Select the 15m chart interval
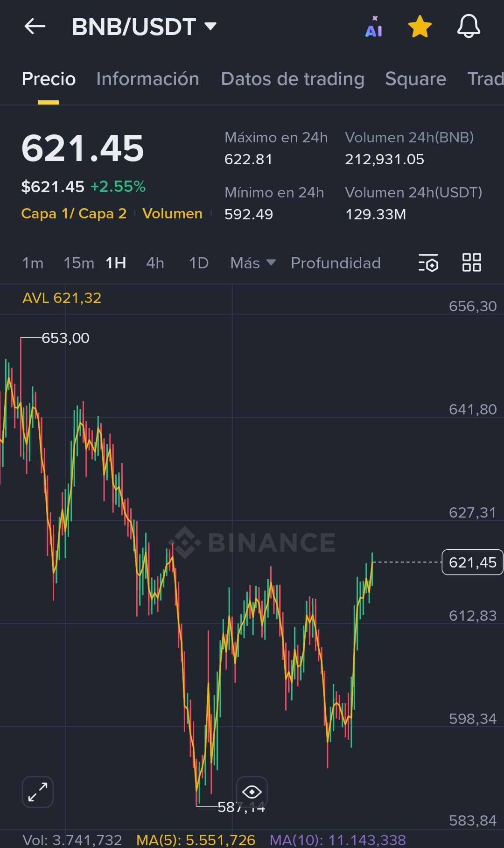504x848 pixels. (79, 263)
